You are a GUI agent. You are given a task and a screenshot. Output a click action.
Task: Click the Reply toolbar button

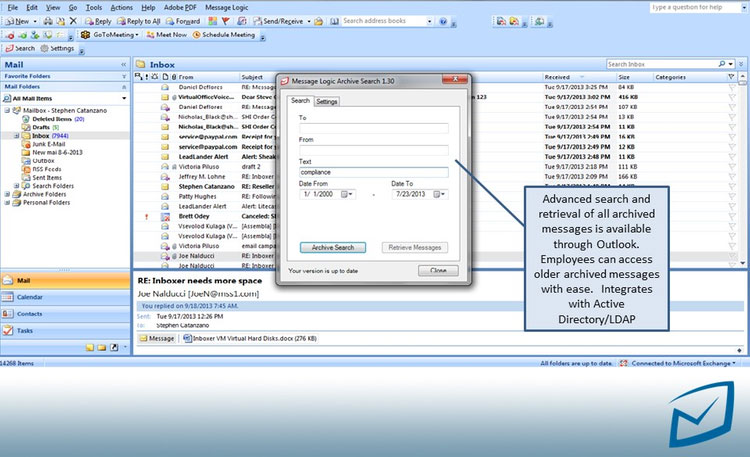[x=98, y=21]
